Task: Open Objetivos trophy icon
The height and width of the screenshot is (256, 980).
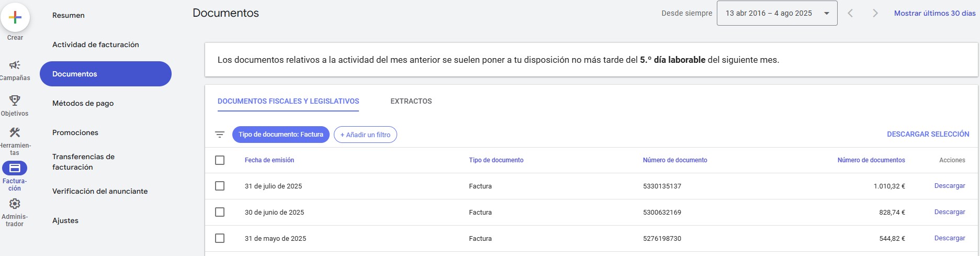Action: click(x=15, y=100)
